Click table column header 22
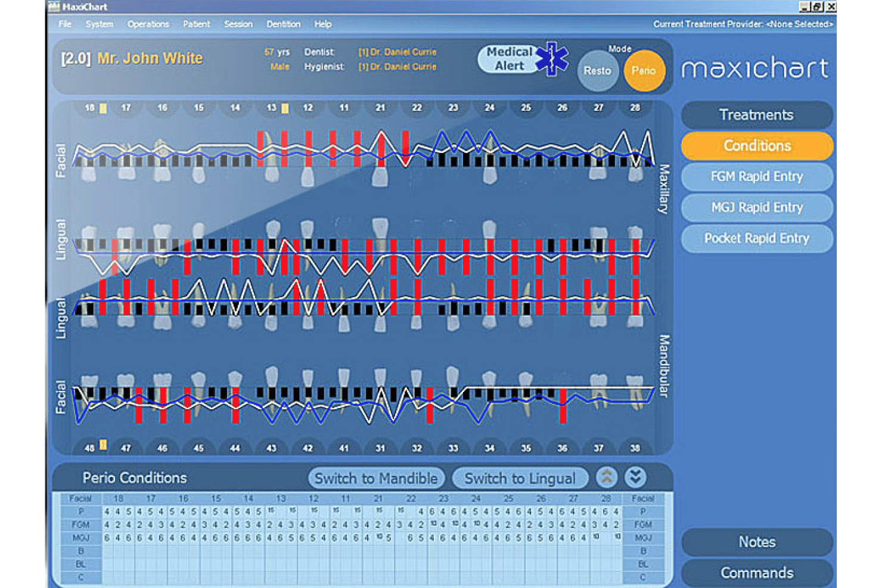This screenshot has height=588, width=882. coord(411,499)
